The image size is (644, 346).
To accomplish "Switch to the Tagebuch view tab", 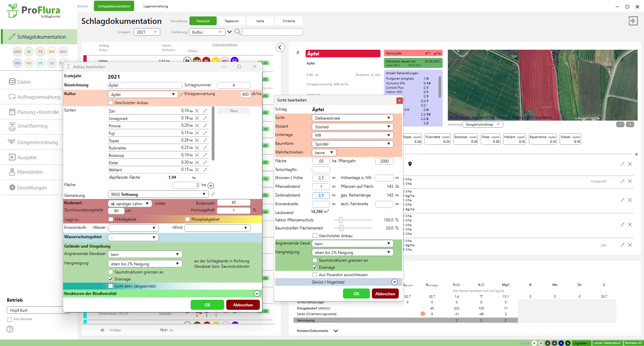I will (231, 21).
